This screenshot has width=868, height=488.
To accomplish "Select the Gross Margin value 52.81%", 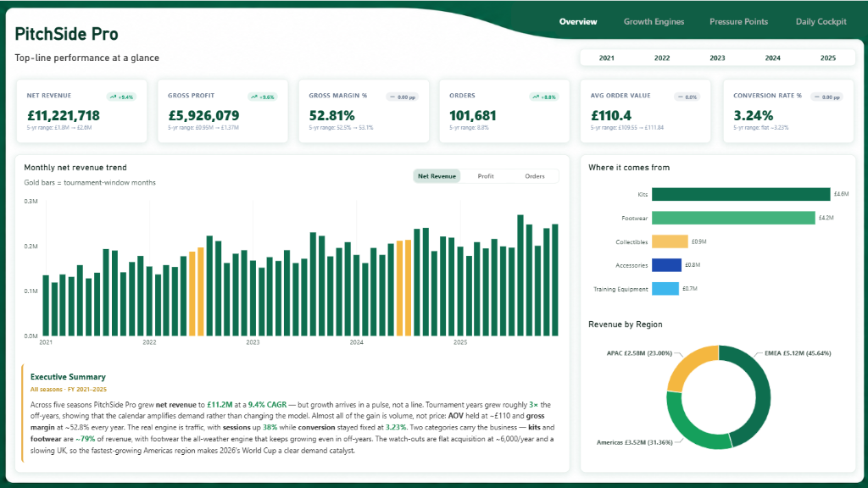I will pyautogui.click(x=331, y=115).
